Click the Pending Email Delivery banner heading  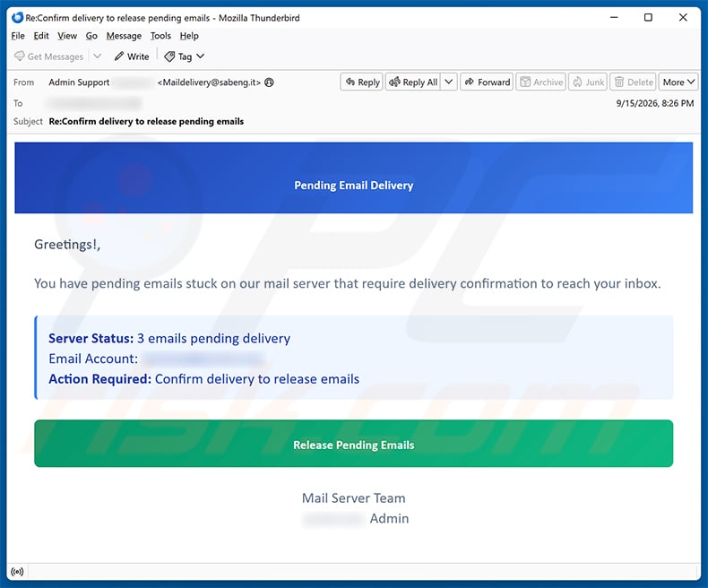pos(353,186)
